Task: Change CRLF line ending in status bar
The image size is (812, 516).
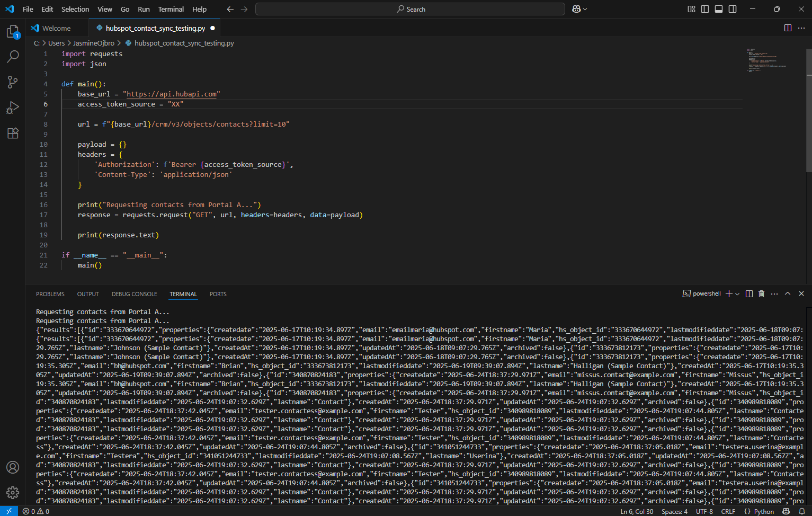Action: 728,511
